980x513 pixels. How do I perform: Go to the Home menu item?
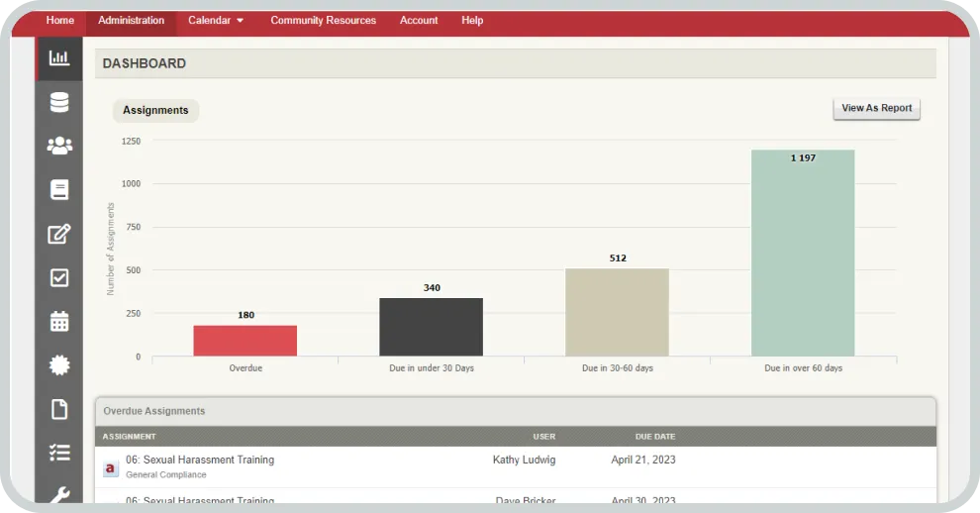pos(60,21)
